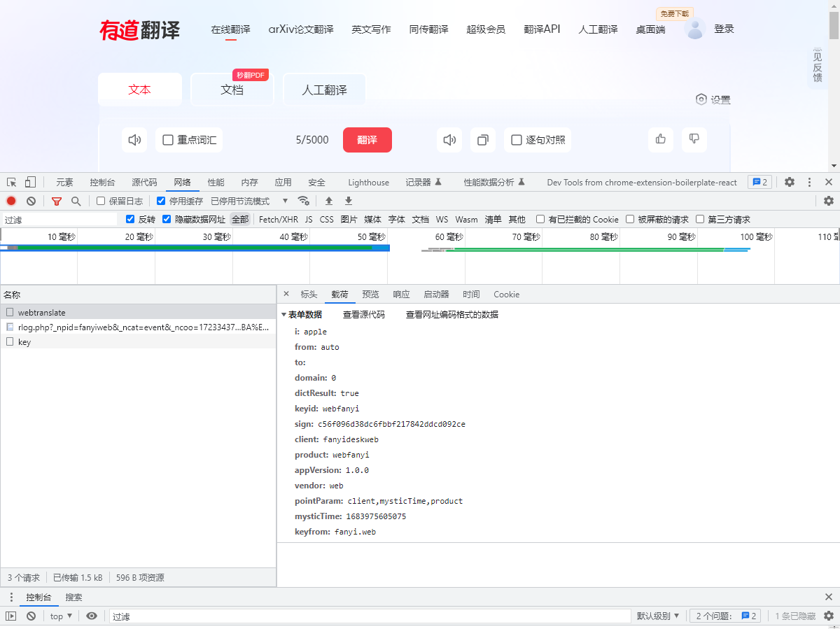
Task: Clear the network log
Action: tap(31, 201)
